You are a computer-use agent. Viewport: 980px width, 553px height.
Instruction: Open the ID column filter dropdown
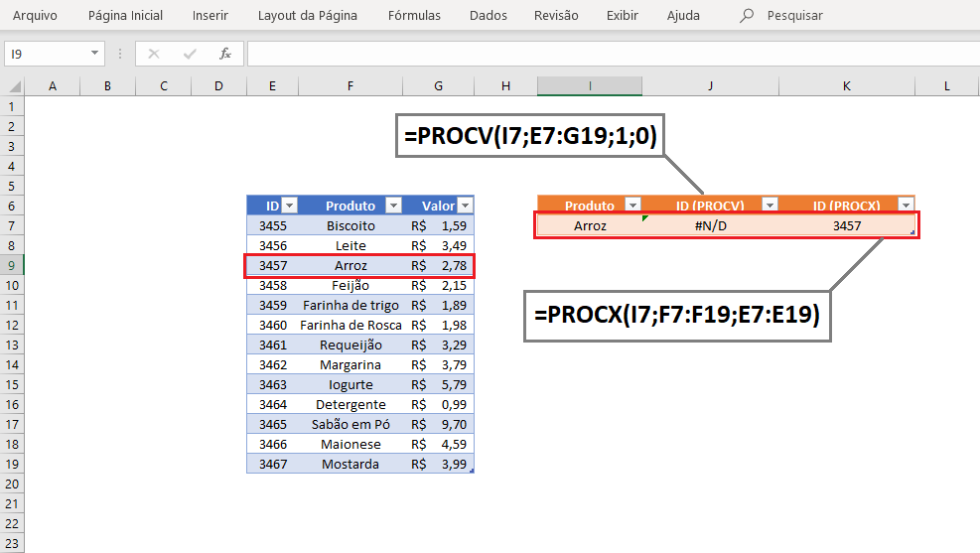[x=289, y=205]
